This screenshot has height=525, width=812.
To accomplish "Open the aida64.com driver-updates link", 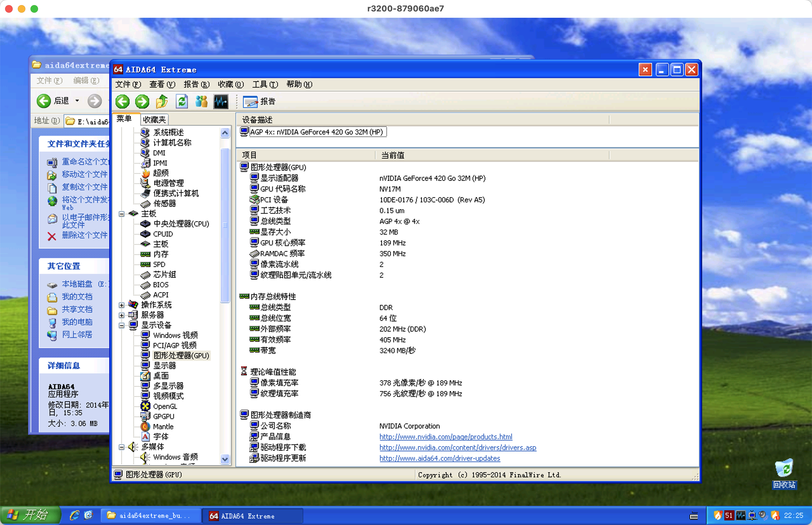I will [440, 458].
